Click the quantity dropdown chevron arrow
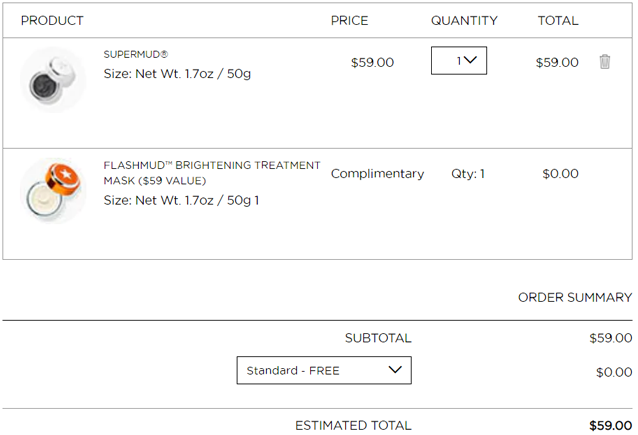Image resolution: width=638 pixels, height=435 pixels. 470,60
